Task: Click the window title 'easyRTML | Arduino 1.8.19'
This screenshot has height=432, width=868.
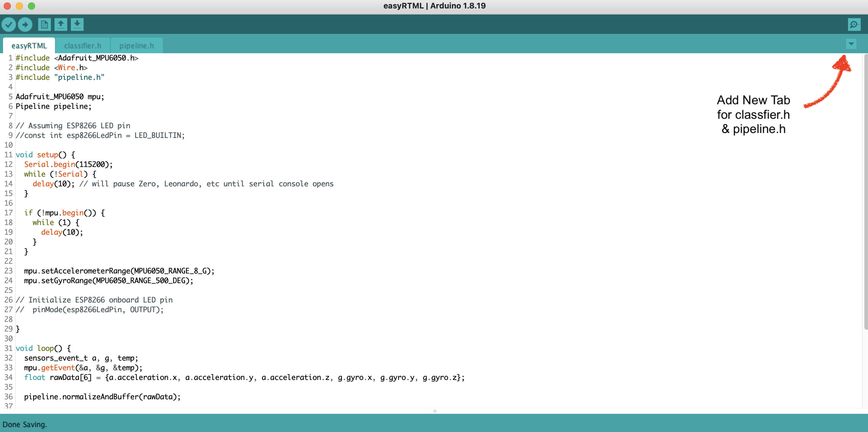Action: (x=434, y=6)
